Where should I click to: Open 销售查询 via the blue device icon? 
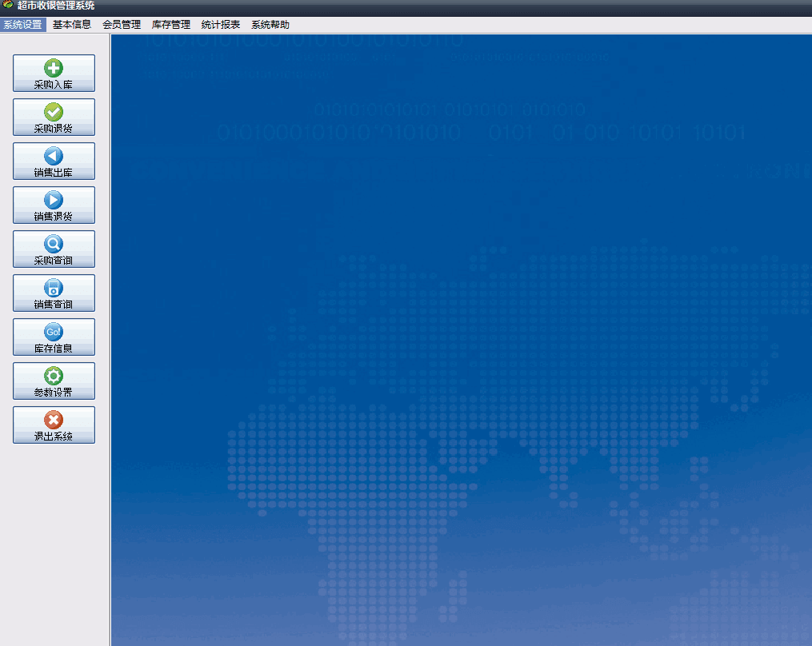[54, 289]
